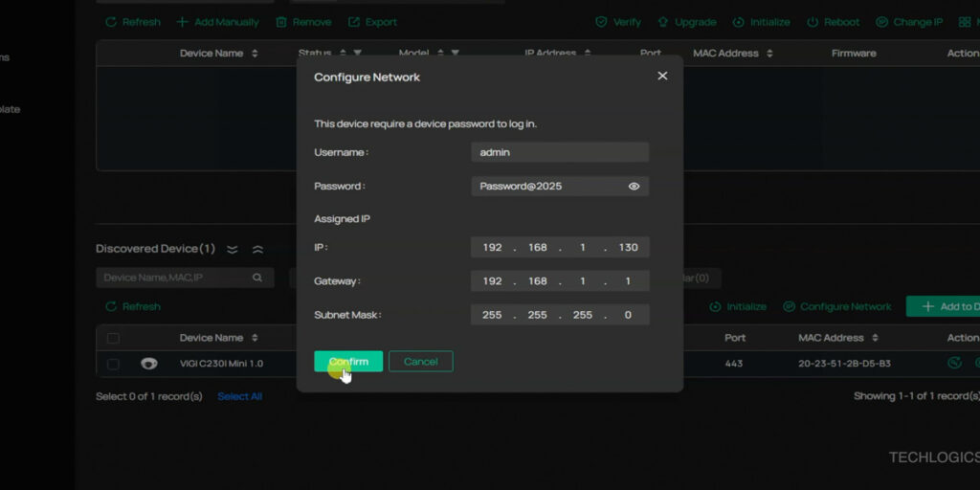Close the Configure Network dialog

[662, 76]
